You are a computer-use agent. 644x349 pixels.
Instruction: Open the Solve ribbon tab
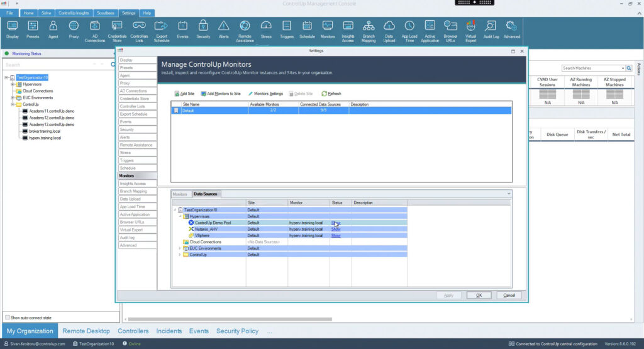click(x=46, y=13)
